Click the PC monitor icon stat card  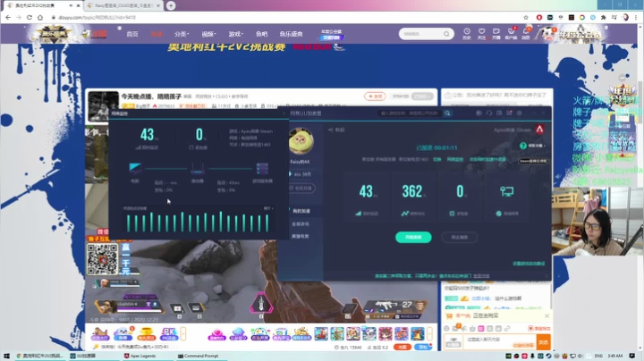pyautogui.click(x=507, y=197)
